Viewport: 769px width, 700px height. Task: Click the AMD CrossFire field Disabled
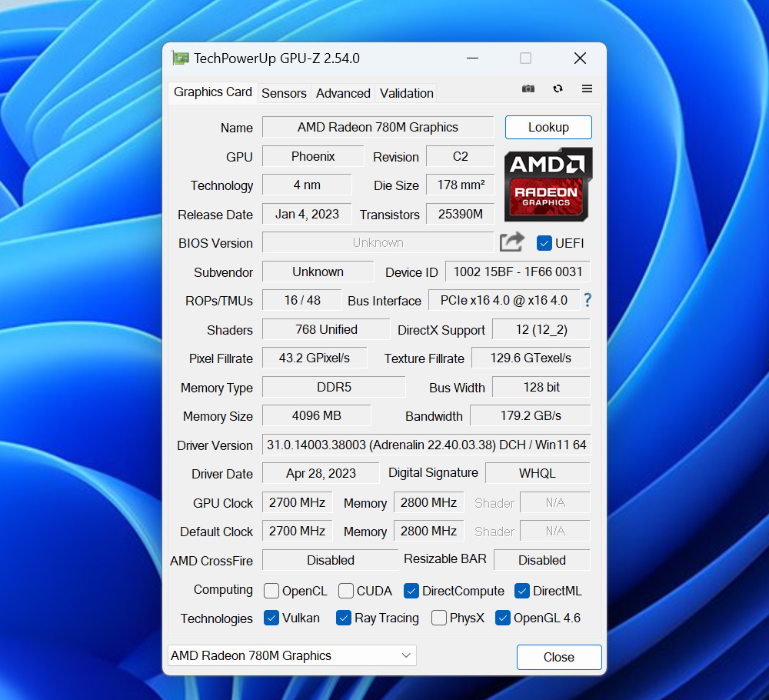coord(331,560)
